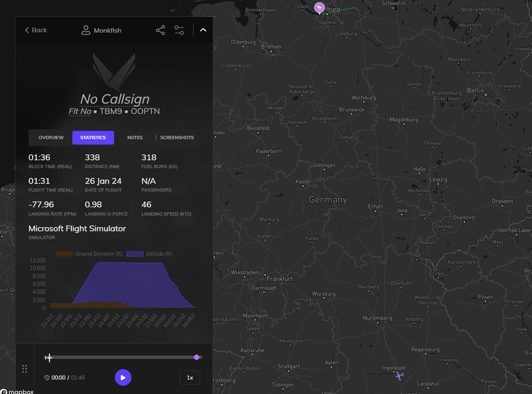Open the Notes tab
Viewport: 532px width, 394px height.
[x=135, y=138]
